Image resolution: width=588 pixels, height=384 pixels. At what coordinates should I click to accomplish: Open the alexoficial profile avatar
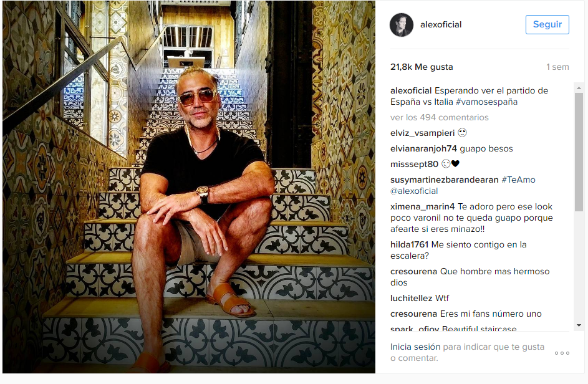click(x=402, y=25)
